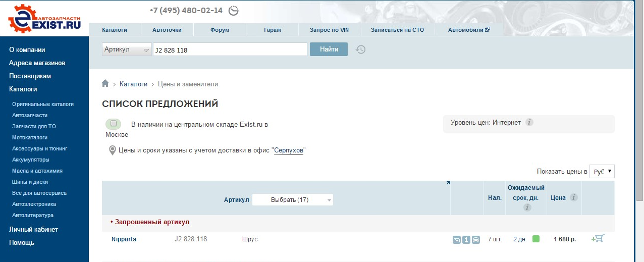Click the Цены и заменители breadcrumb
The height and width of the screenshot is (262, 644).
coord(188,84)
